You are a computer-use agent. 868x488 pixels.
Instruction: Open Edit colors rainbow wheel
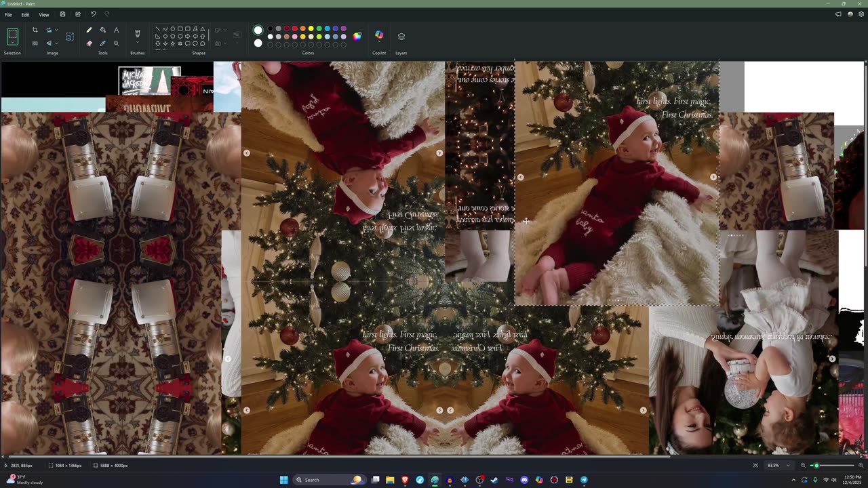[357, 36]
